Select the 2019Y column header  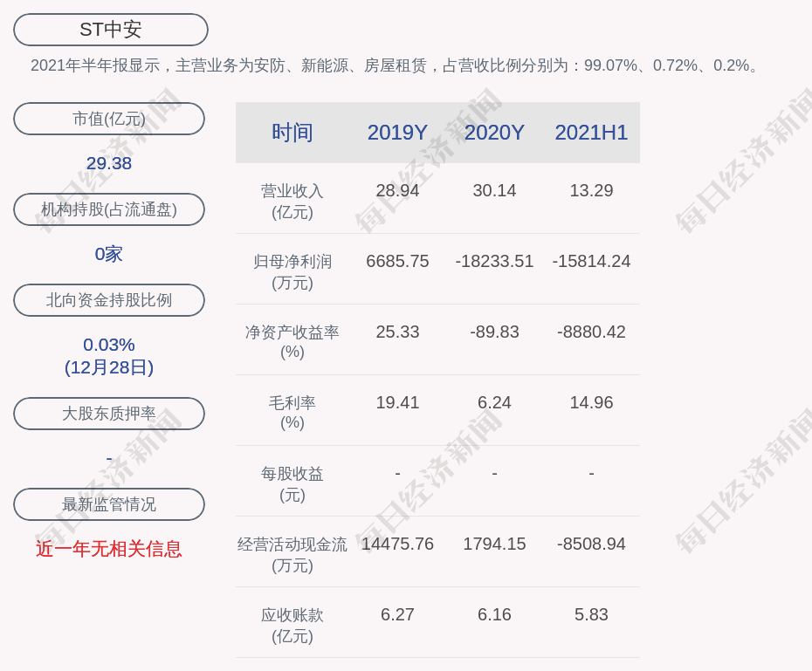click(397, 133)
